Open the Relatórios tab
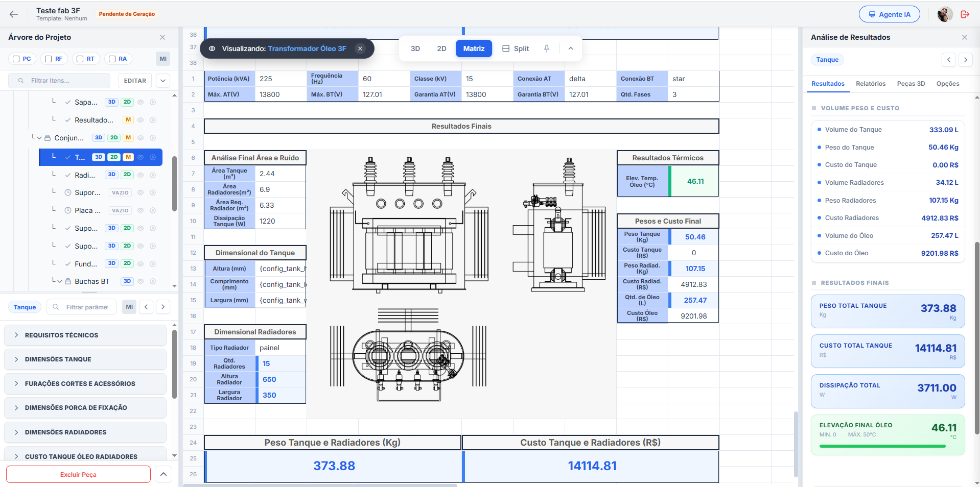This screenshot has height=487, width=980. click(871, 84)
